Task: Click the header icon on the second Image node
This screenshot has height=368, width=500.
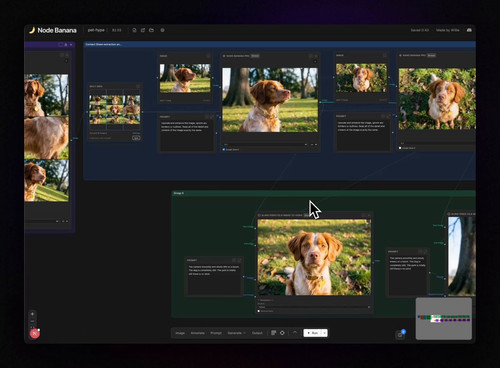Action: click(x=385, y=55)
